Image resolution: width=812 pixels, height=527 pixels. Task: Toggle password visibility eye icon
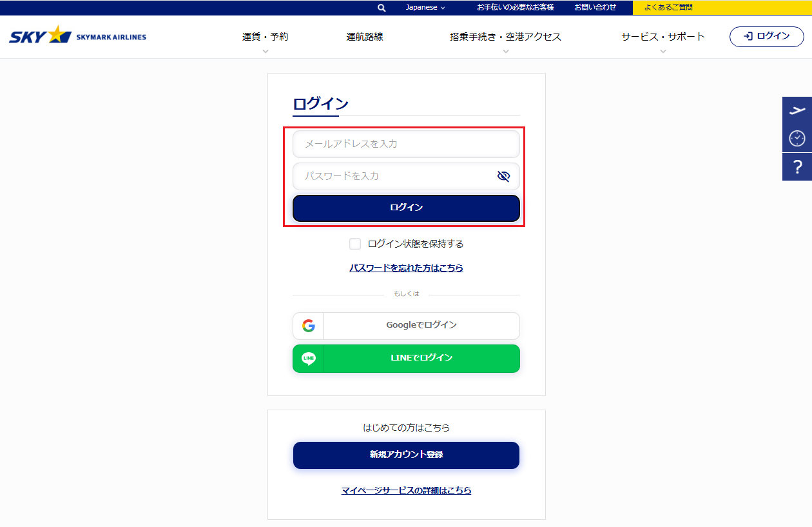(503, 176)
